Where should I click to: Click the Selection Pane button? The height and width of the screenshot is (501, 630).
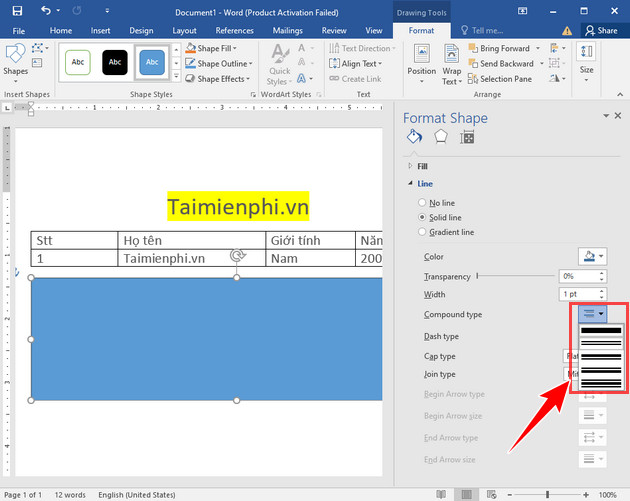500,79
